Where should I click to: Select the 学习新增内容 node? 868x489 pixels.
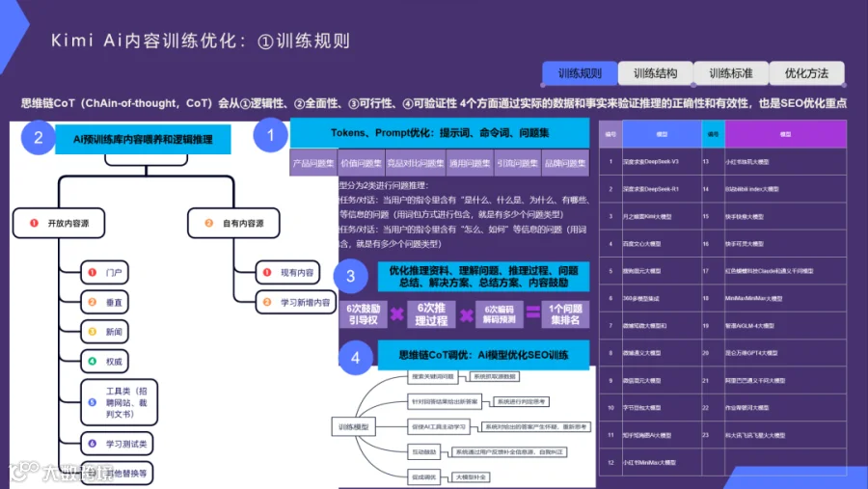coord(296,303)
